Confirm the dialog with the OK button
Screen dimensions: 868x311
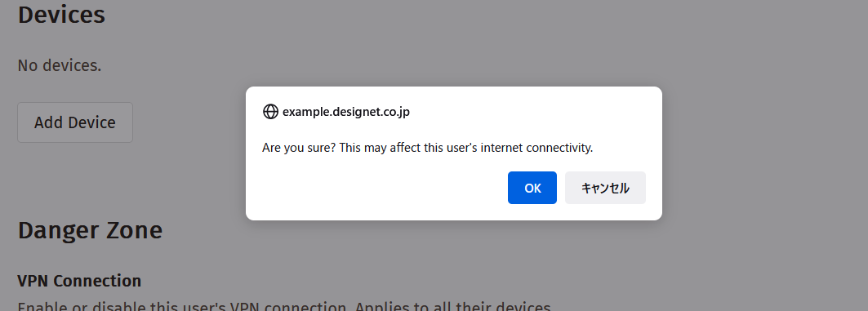coord(532,188)
